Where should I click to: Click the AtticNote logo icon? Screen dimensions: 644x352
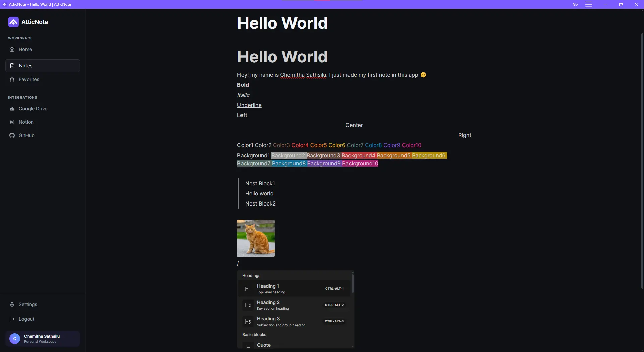point(13,22)
